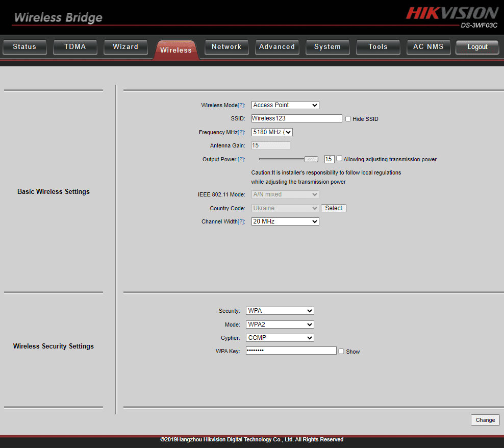Screen dimensions: 504x448
Task: Open the Output Power help [?] link
Action: [241, 160]
